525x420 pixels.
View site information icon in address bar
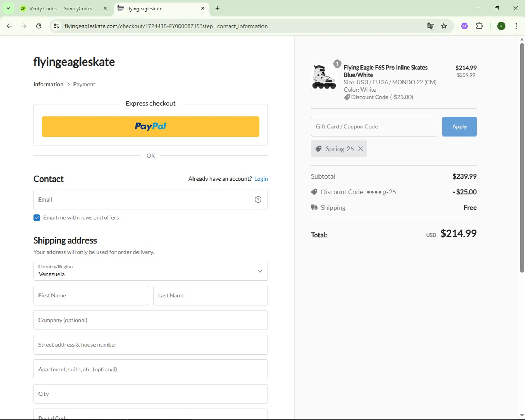(56, 26)
